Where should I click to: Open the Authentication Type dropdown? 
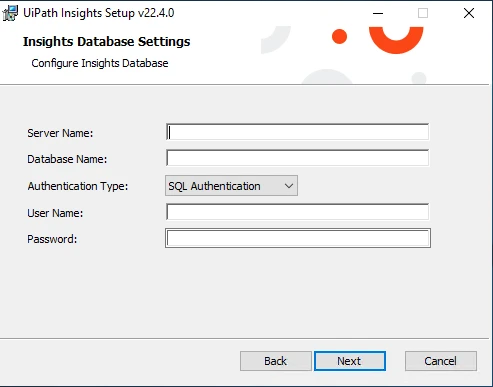pyautogui.click(x=231, y=186)
